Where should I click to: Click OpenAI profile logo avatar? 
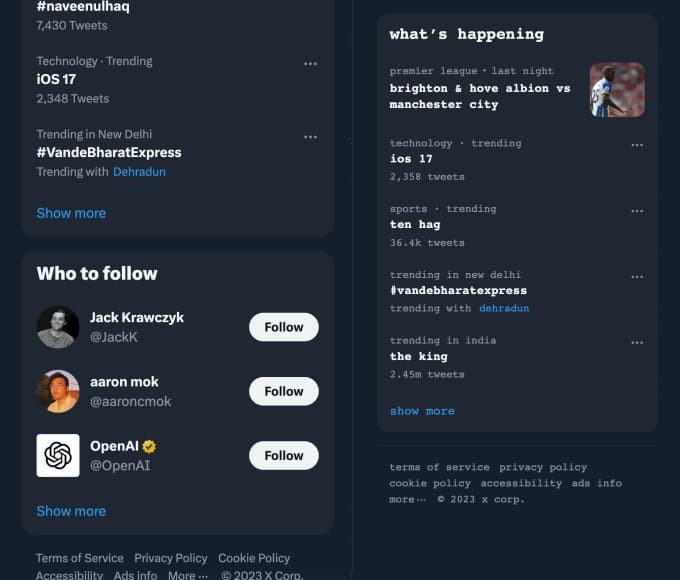pos(58,455)
